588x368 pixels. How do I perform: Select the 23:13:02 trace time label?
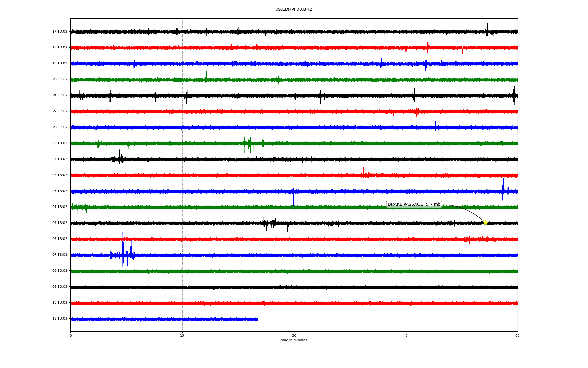pyautogui.click(x=60, y=127)
